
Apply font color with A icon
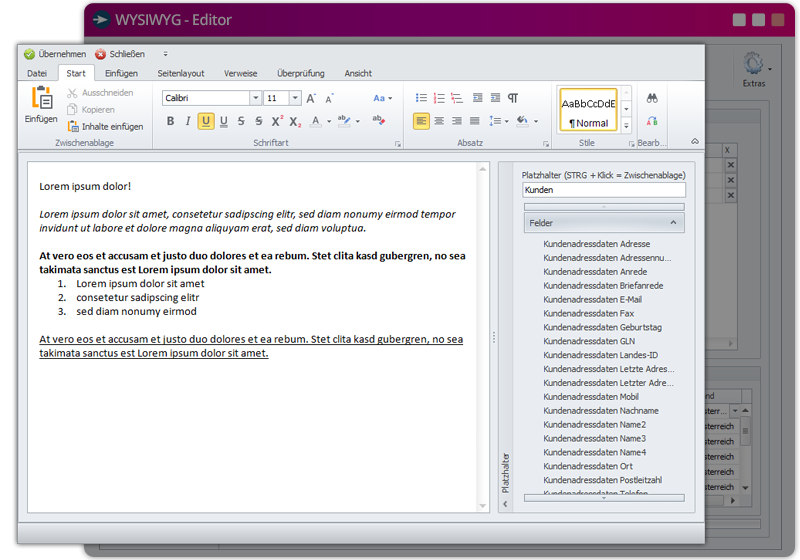click(x=316, y=121)
